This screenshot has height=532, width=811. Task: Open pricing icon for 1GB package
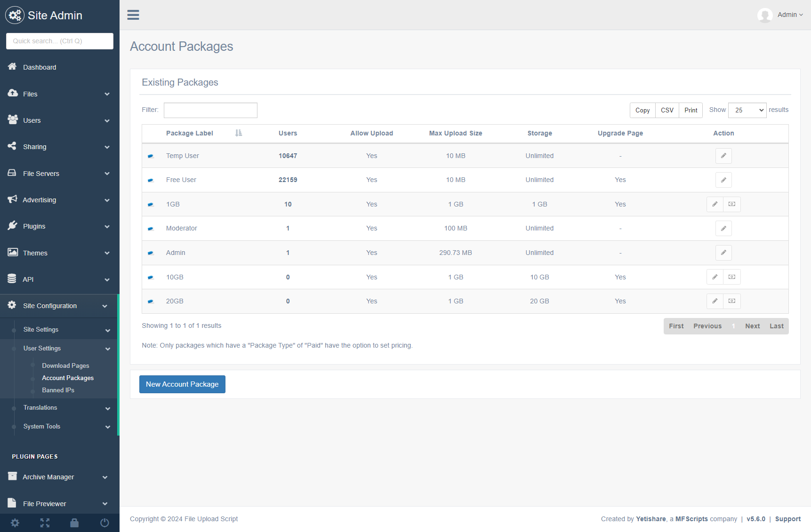732,204
